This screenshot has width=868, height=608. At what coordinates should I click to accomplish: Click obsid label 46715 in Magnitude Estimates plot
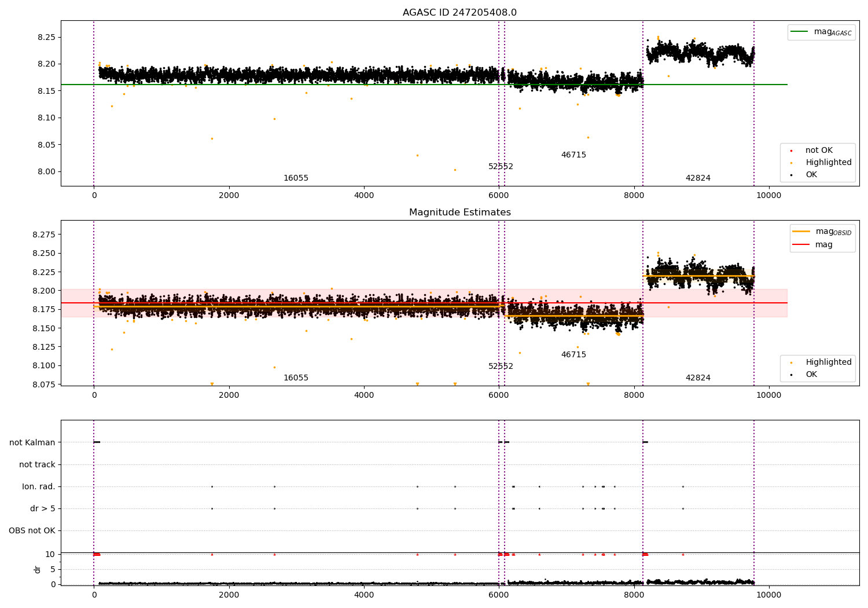point(573,355)
